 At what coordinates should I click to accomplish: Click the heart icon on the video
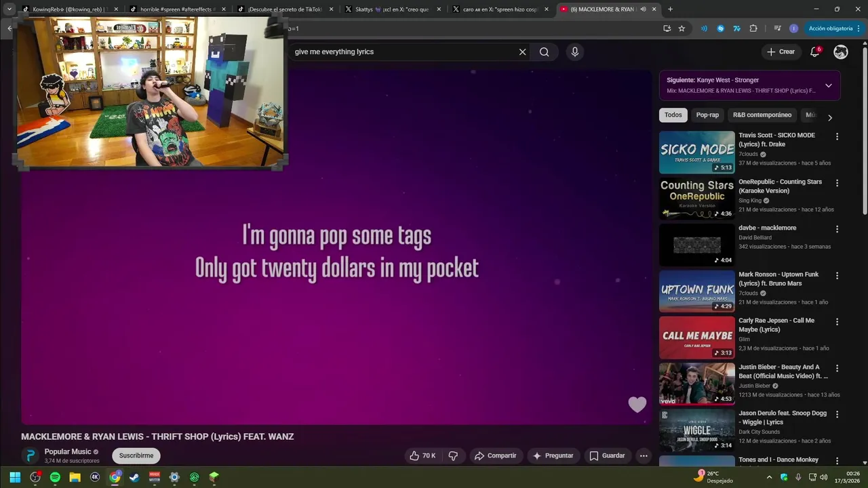637,405
